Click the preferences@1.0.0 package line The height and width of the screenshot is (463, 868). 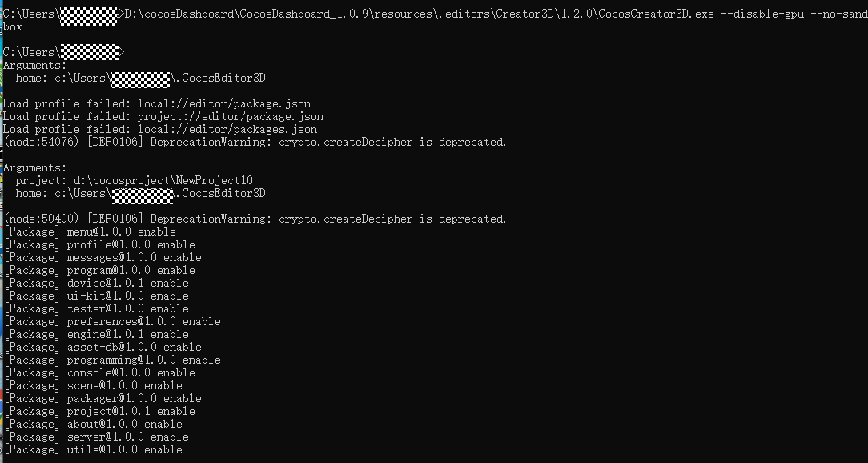[x=112, y=321]
